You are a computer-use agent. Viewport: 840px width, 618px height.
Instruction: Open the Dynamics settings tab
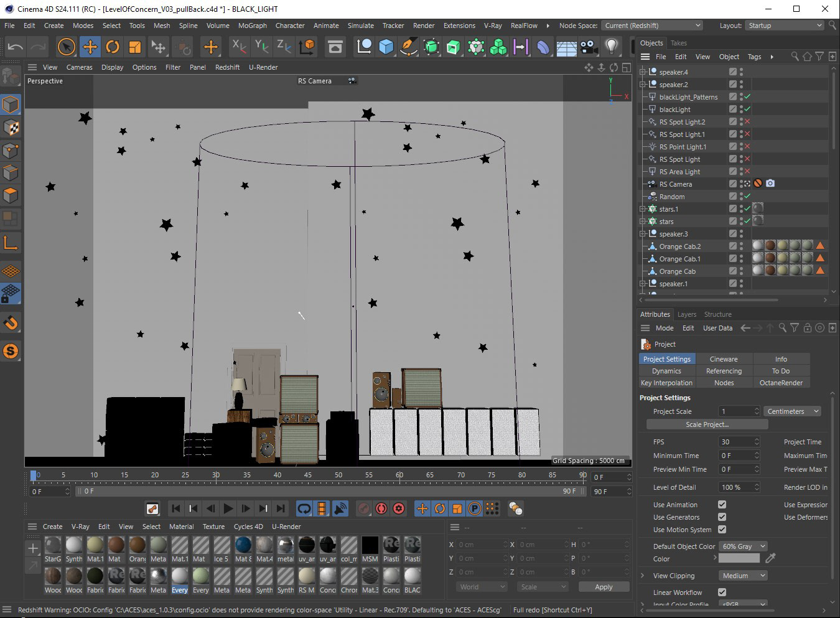click(666, 371)
